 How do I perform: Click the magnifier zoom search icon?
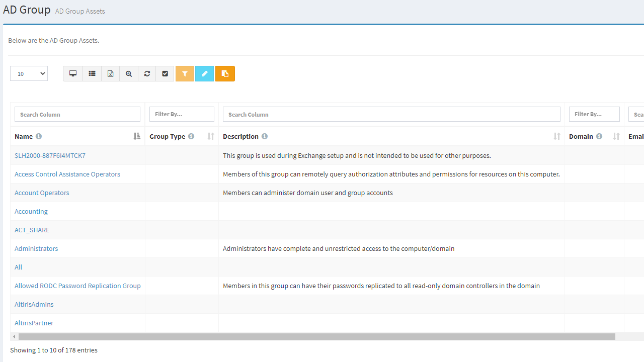point(129,73)
